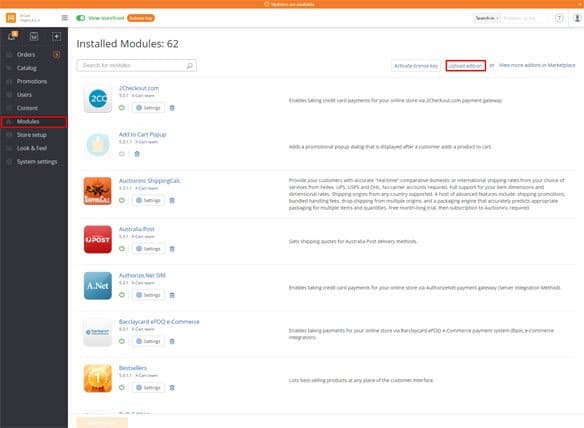The width and height of the screenshot is (584, 428).
Task: Open Settings for Bestsellers
Action: 148,388
